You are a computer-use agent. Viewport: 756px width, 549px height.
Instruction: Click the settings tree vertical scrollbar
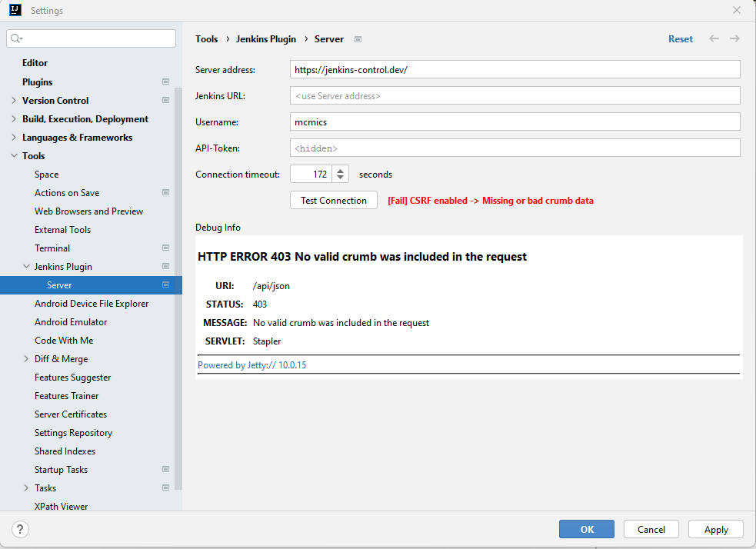point(178,288)
